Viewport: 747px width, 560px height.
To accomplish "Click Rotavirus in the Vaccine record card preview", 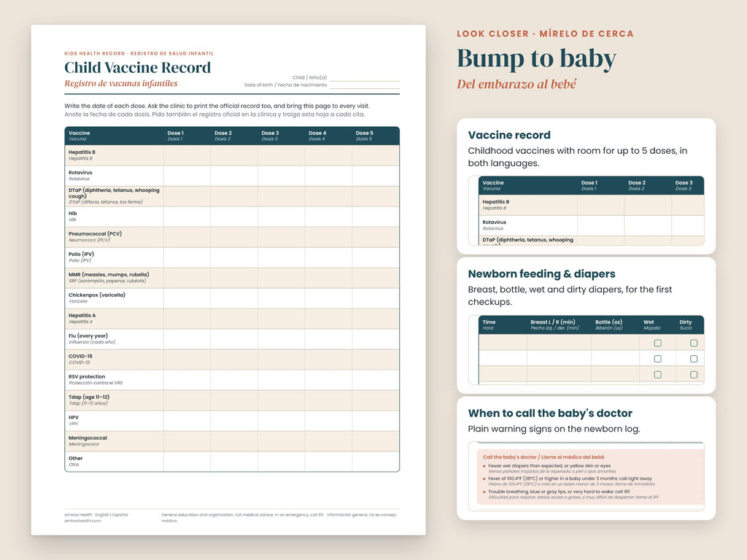I will pos(494,225).
